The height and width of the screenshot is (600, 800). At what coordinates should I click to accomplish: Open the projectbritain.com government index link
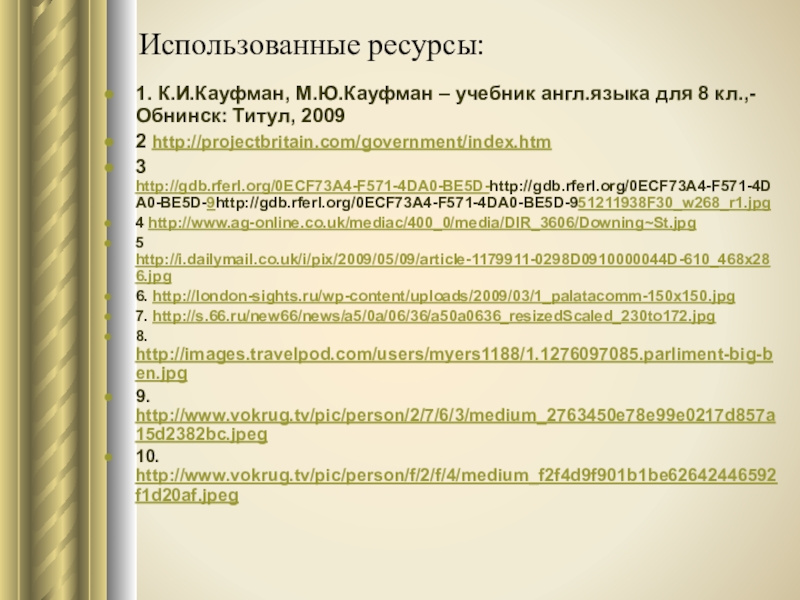click(352, 142)
